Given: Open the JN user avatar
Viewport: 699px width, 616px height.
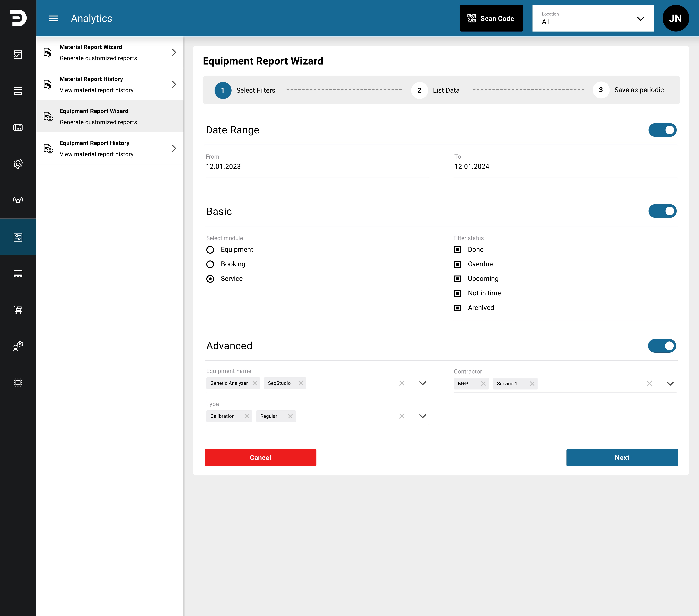Looking at the screenshot, I should tap(675, 18).
